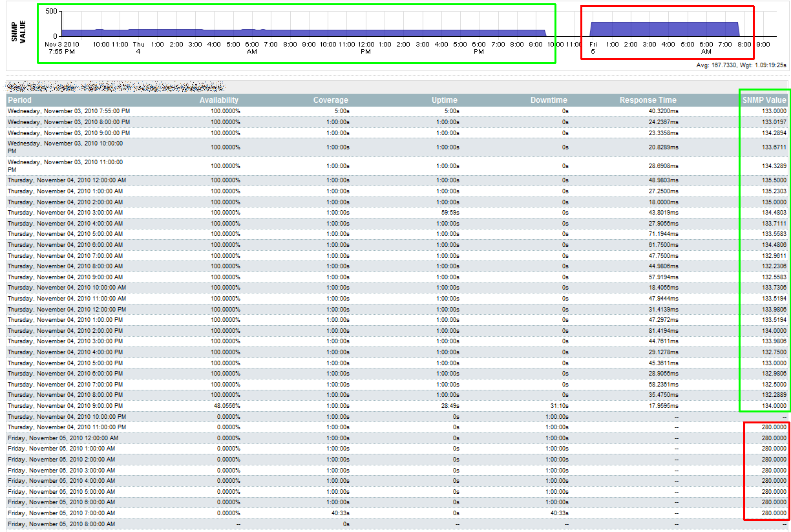Click the 31:10s downtime cell

pos(560,406)
